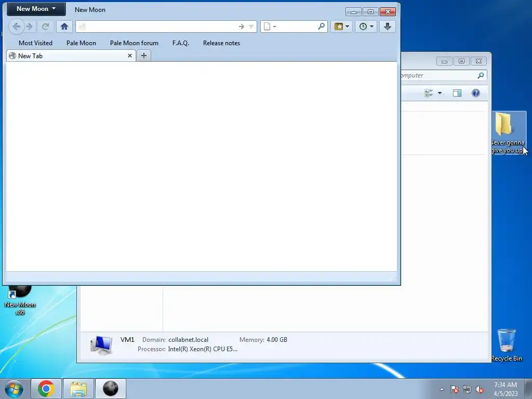Change view with Explorer's view icon
The height and width of the screenshot is (399, 532).
[429, 93]
